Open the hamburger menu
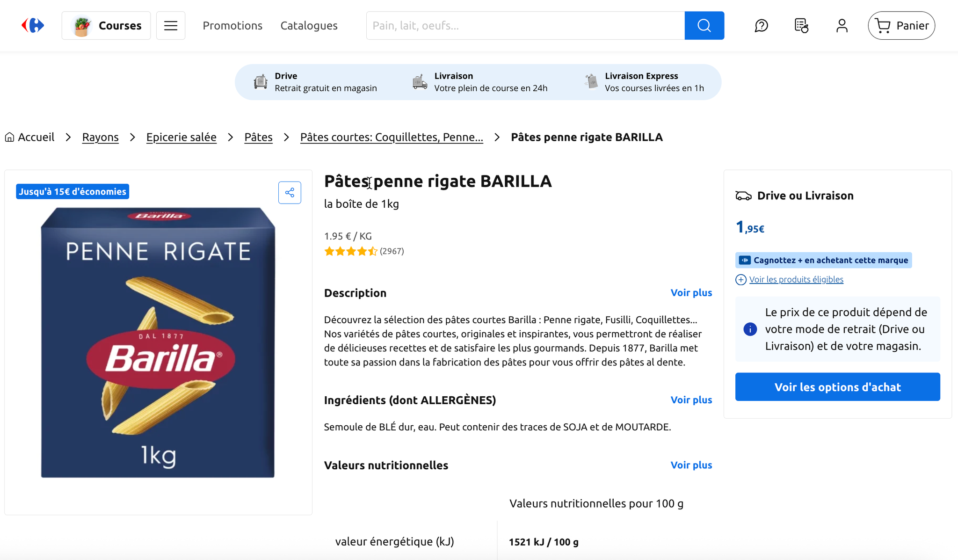The height and width of the screenshot is (560, 958). click(171, 26)
